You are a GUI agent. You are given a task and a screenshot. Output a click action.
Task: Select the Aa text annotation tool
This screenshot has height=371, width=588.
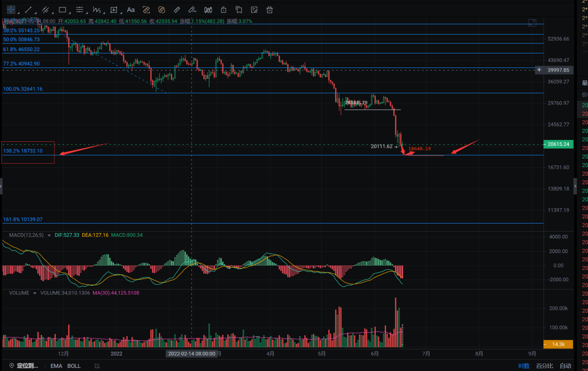(131, 9)
